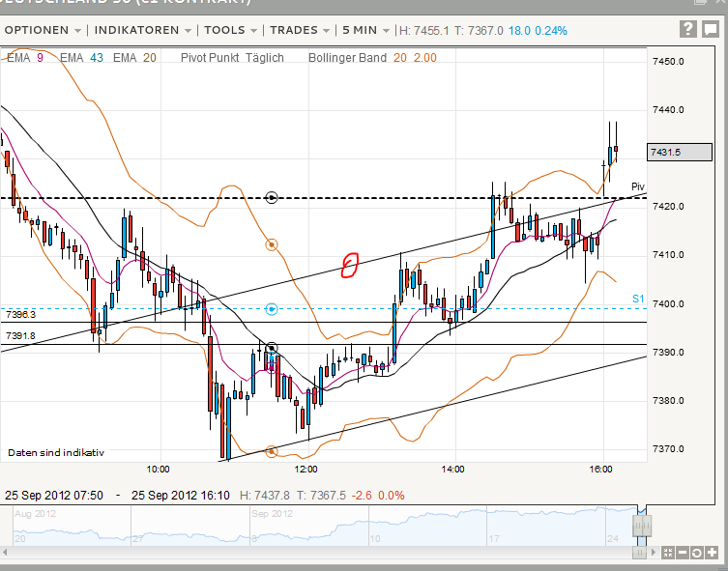Select the EMA 9 indicator label
This screenshot has height=571, width=728.
tap(24, 58)
